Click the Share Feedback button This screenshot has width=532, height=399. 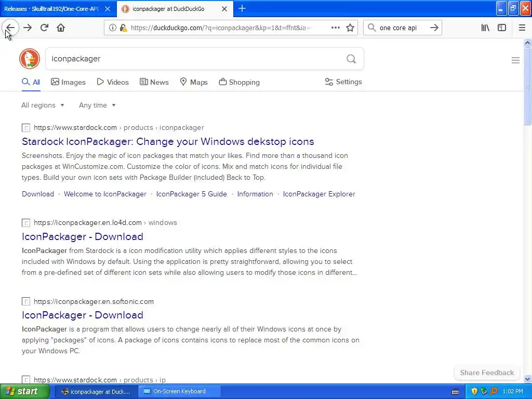[487, 373]
